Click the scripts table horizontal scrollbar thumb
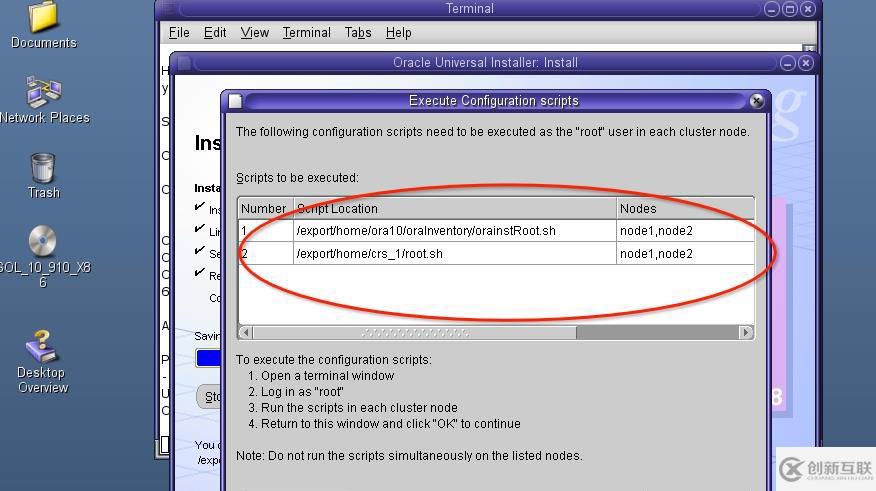876x491 pixels. [x=415, y=332]
